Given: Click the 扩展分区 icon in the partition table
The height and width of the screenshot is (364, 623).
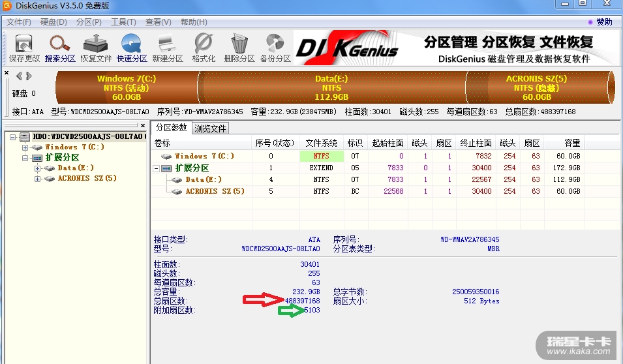Looking at the screenshot, I should pos(166,168).
